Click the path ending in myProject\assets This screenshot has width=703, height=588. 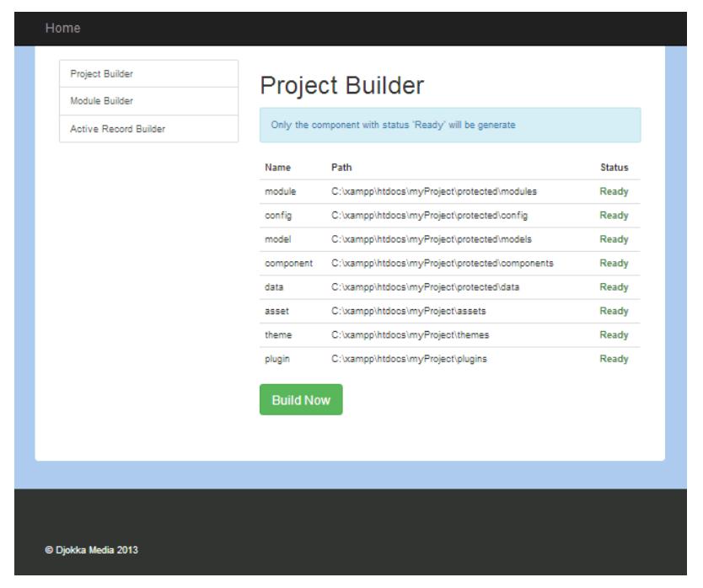[x=409, y=311]
